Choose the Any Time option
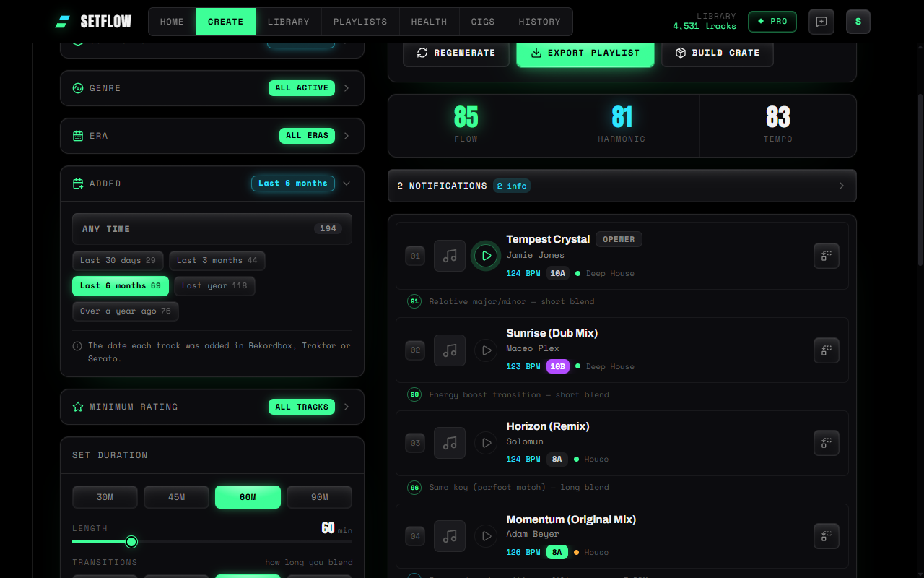The height and width of the screenshot is (578, 924). 212,229
